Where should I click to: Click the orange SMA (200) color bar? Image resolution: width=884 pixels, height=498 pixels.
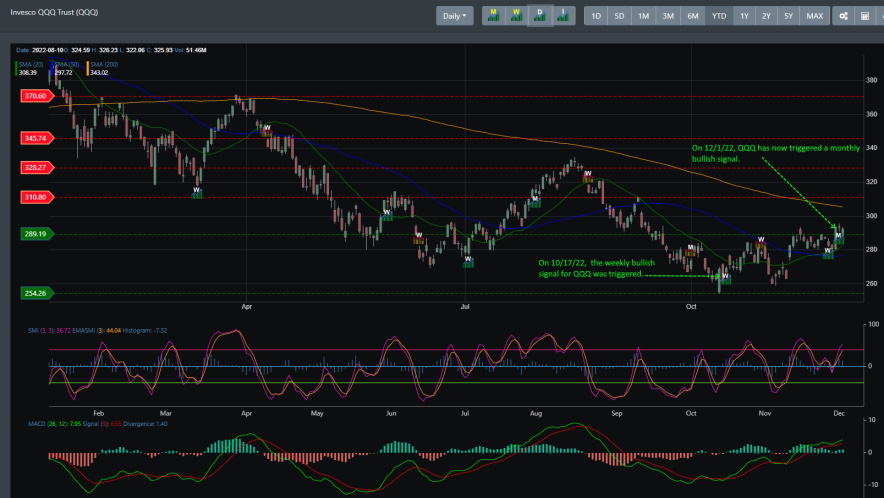[x=87, y=68]
